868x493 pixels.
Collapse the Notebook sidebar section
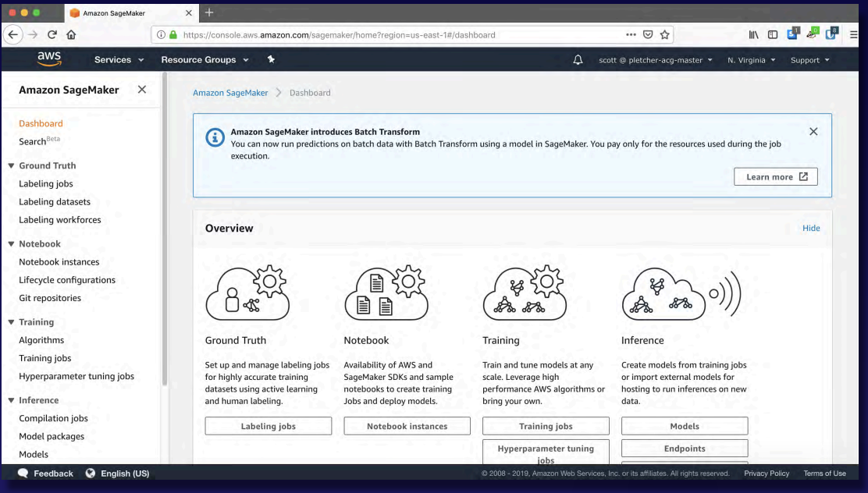click(11, 243)
